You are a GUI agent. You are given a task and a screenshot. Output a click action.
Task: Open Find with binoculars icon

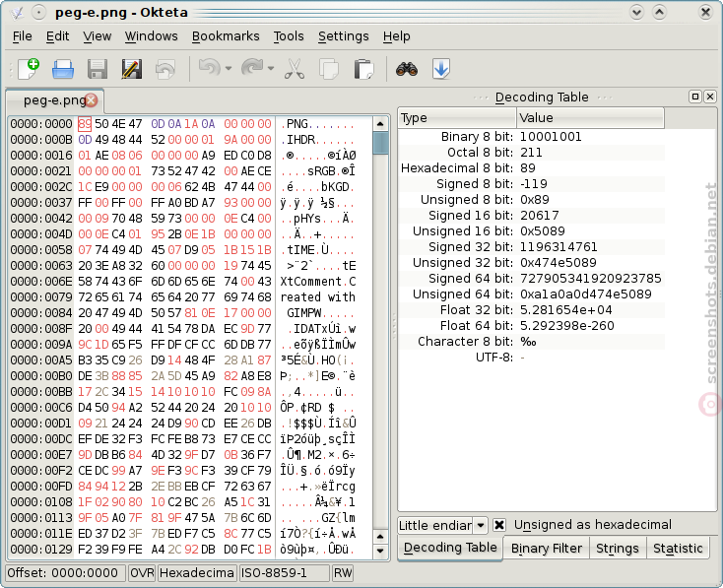pyautogui.click(x=407, y=69)
